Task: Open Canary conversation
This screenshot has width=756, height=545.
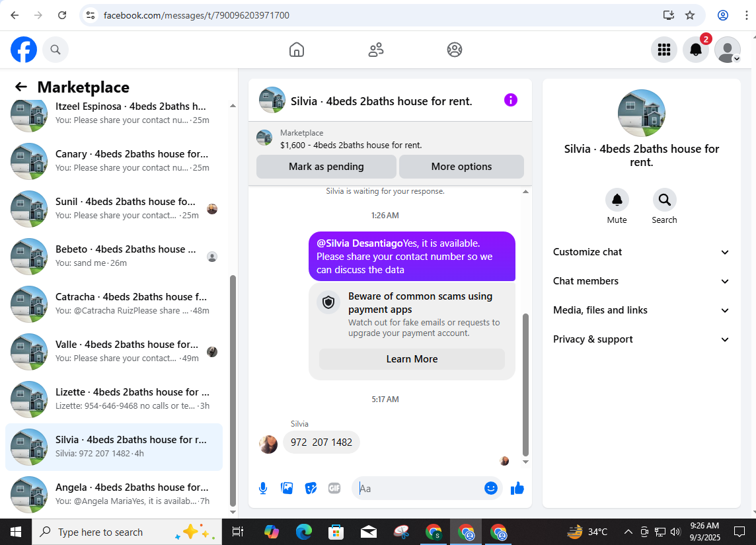Action: click(x=114, y=161)
